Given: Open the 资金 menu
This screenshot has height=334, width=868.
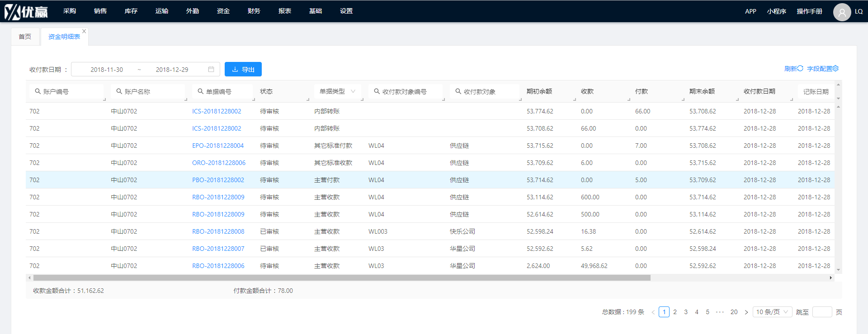Looking at the screenshot, I should click(x=223, y=11).
